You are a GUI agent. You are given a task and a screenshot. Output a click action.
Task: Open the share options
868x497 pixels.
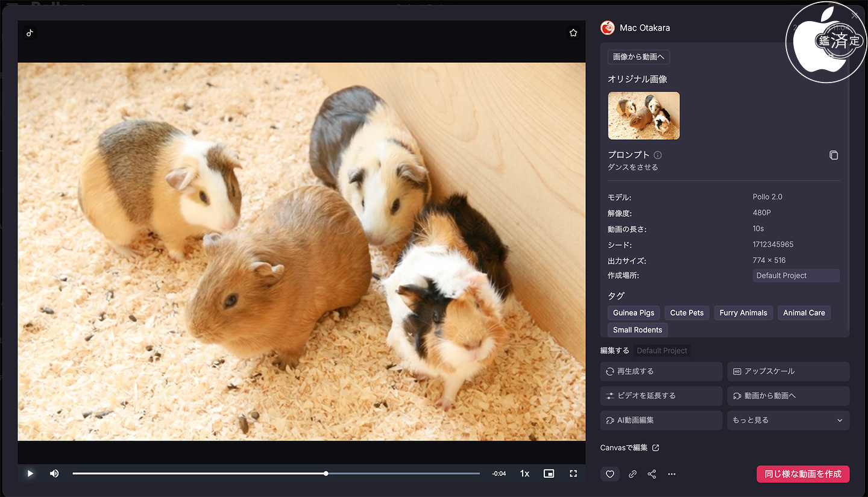652,474
